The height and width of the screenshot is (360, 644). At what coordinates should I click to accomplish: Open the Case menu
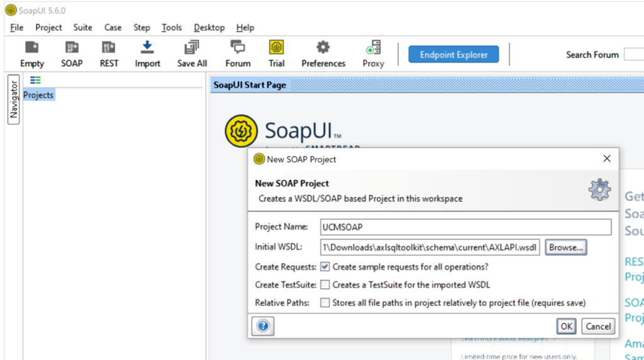113,28
